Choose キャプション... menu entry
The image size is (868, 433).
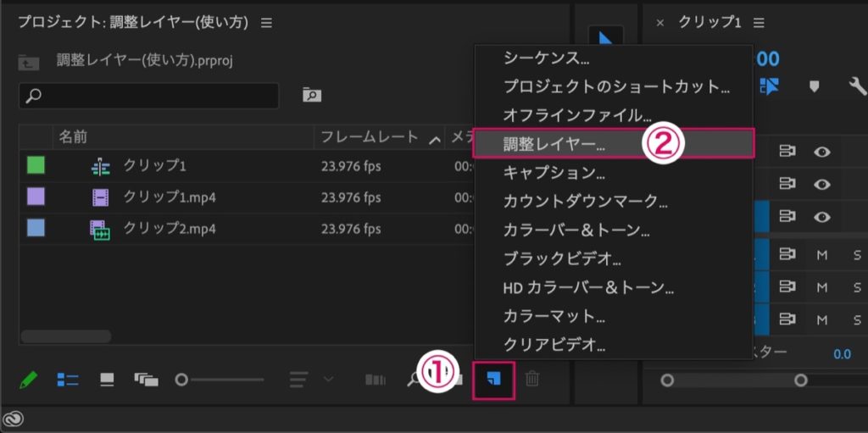tap(614, 174)
